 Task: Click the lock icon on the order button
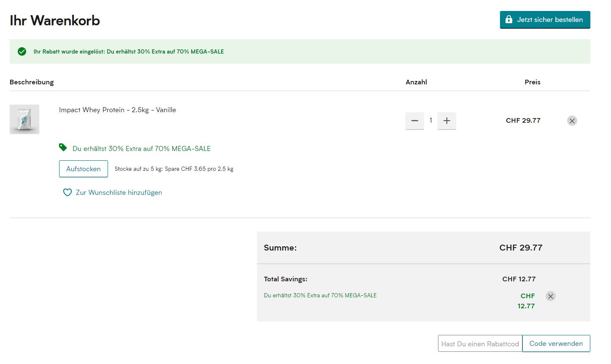tap(509, 19)
